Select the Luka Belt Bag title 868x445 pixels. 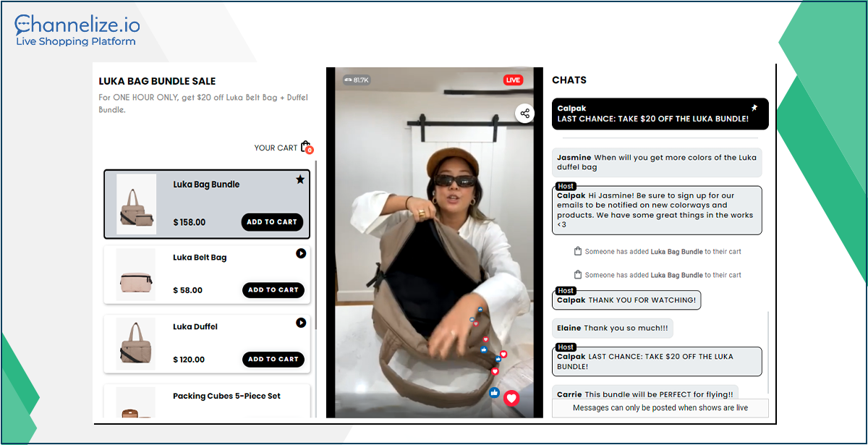pos(200,258)
